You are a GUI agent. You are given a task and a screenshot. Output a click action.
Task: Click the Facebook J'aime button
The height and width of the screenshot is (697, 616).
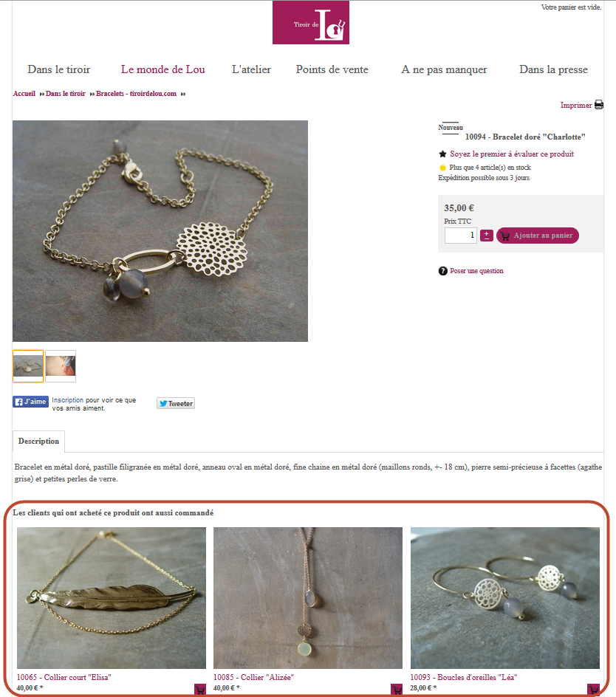[x=31, y=402]
